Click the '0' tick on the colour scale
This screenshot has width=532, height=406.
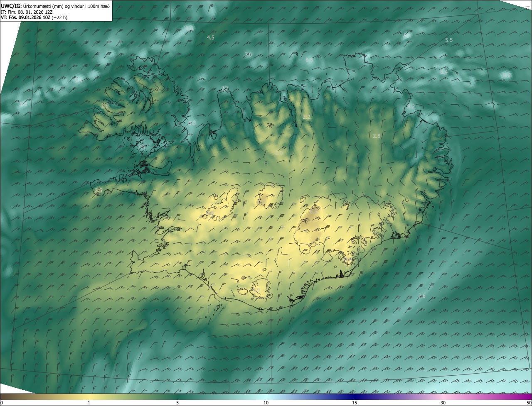pos(2,403)
